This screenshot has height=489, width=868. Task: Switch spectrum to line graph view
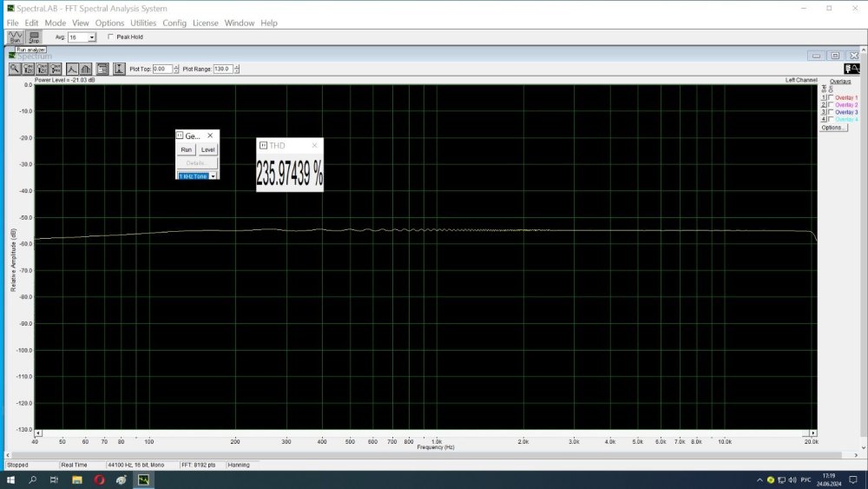(x=73, y=69)
